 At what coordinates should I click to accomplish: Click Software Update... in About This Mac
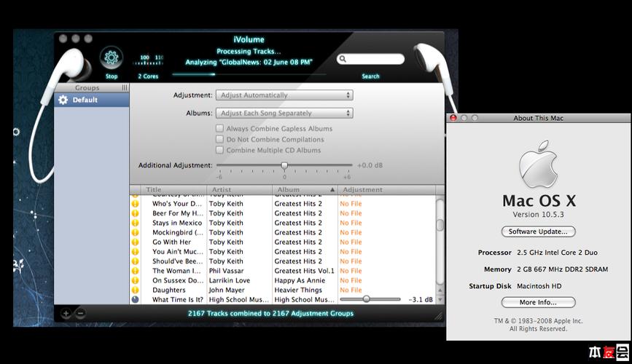coord(538,232)
